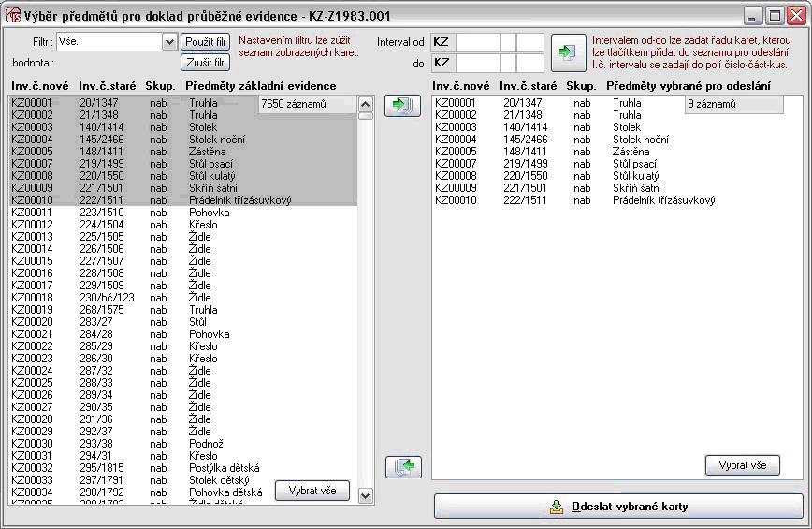Close the Výběr předmětů window
812x529 pixels.
796,16
